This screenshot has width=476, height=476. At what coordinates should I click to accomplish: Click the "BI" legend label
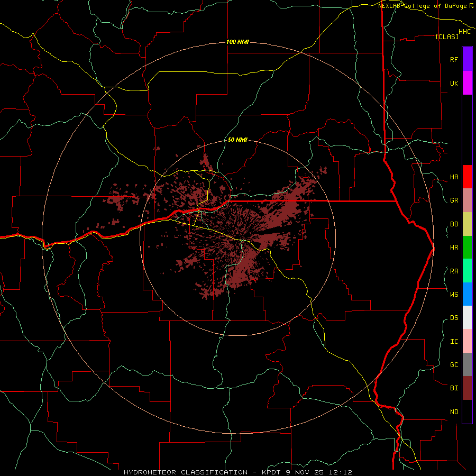pyautogui.click(x=454, y=388)
